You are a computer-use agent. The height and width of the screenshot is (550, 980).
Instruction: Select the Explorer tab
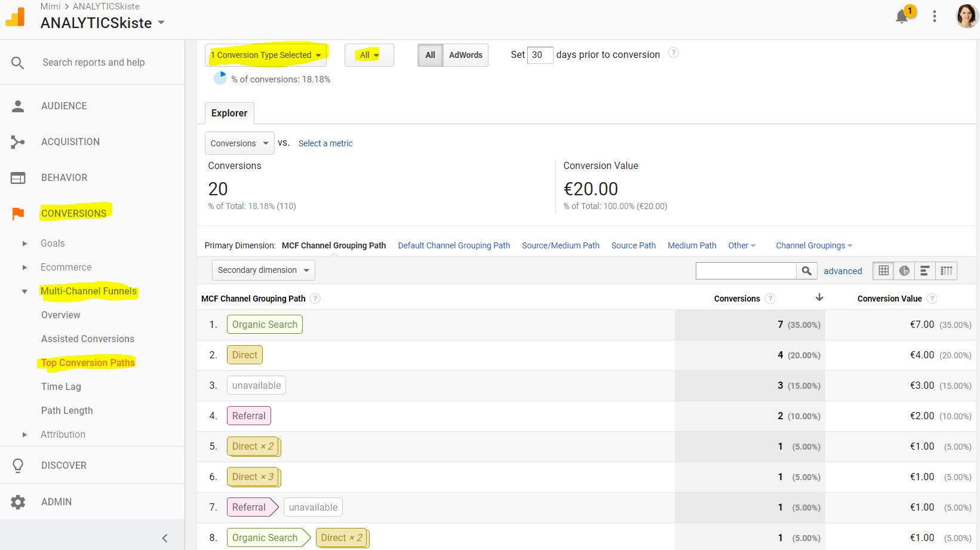[229, 113]
